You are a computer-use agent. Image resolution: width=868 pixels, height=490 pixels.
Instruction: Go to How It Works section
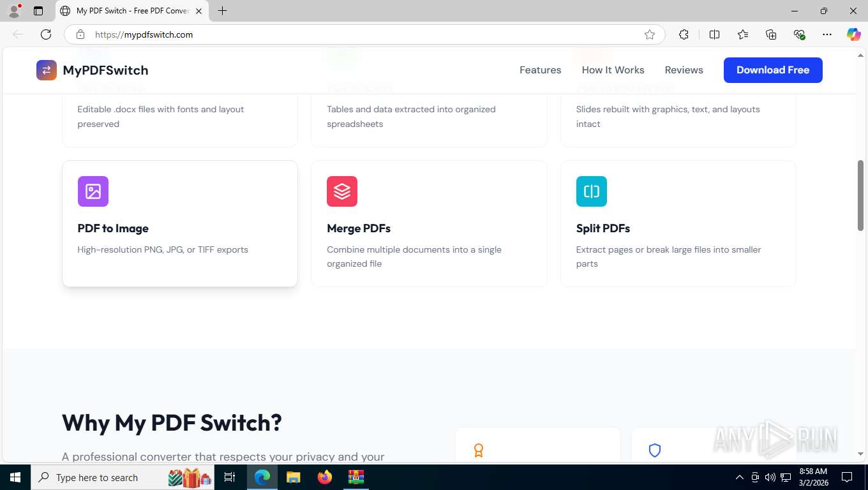[x=613, y=70]
